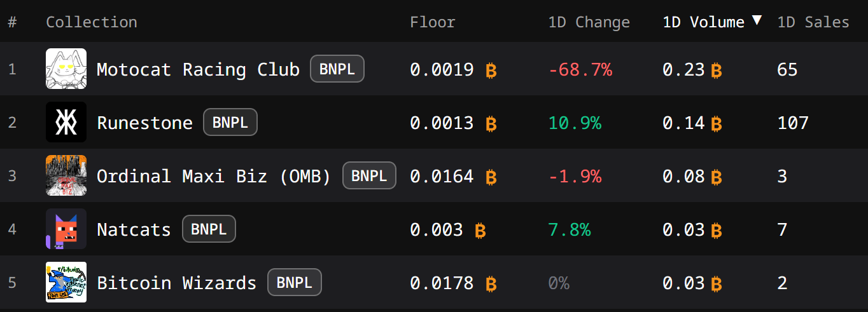Viewport: 868px width, 312px height.
Task: Select the Ordinal Maxi Biz artwork icon
Action: point(66,175)
